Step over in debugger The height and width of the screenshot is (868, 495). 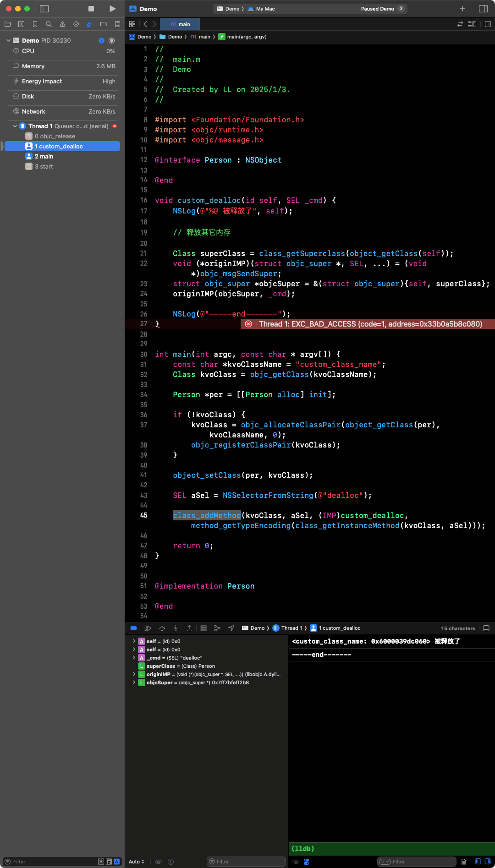[162, 628]
